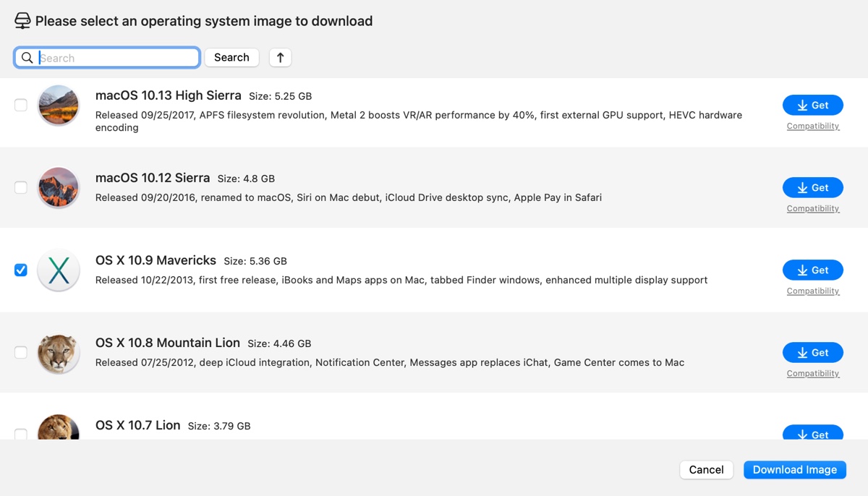The image size is (868, 496).
Task: Check the macOS 10.13 High Sierra checkbox
Action: click(21, 106)
